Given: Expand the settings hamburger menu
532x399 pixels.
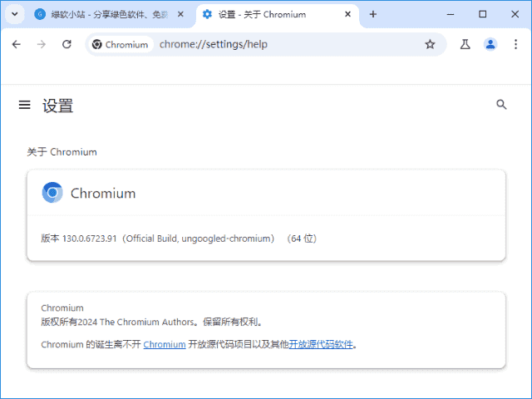Looking at the screenshot, I should [x=24, y=105].
